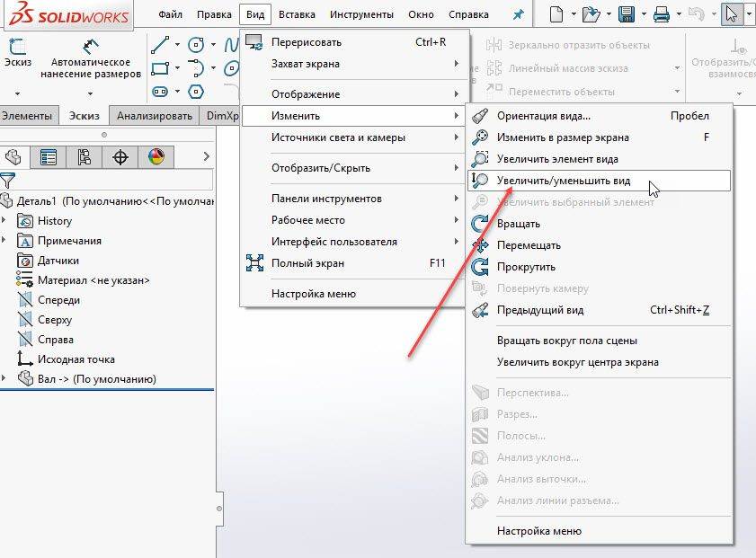Viewport: 756px width, 558px height.
Task: Click the Print icon
Action: 661,15
